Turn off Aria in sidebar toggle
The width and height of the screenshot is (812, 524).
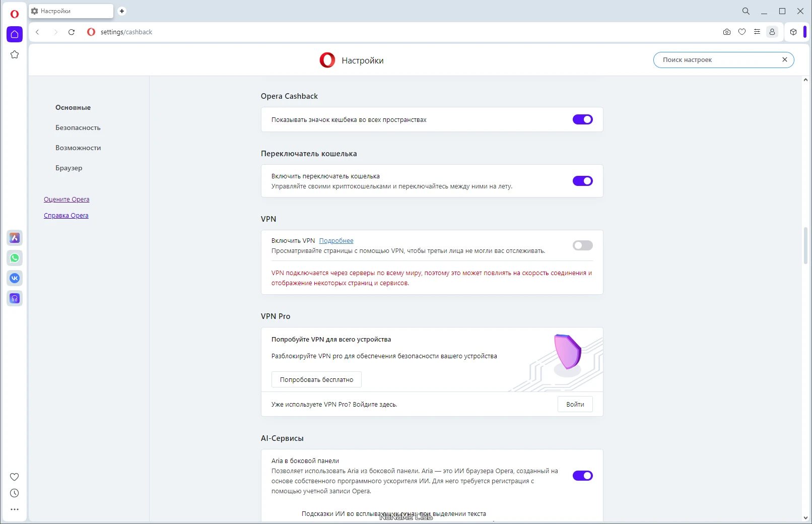[583, 476]
